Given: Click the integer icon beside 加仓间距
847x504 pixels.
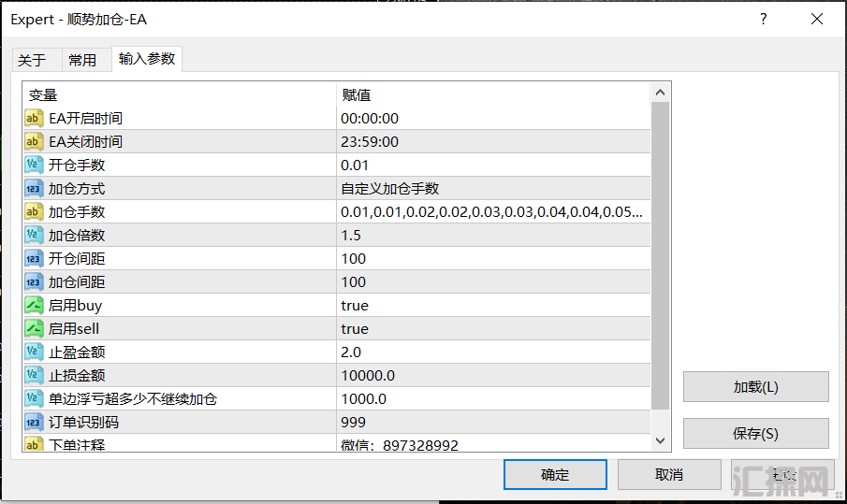Looking at the screenshot, I should (34, 281).
